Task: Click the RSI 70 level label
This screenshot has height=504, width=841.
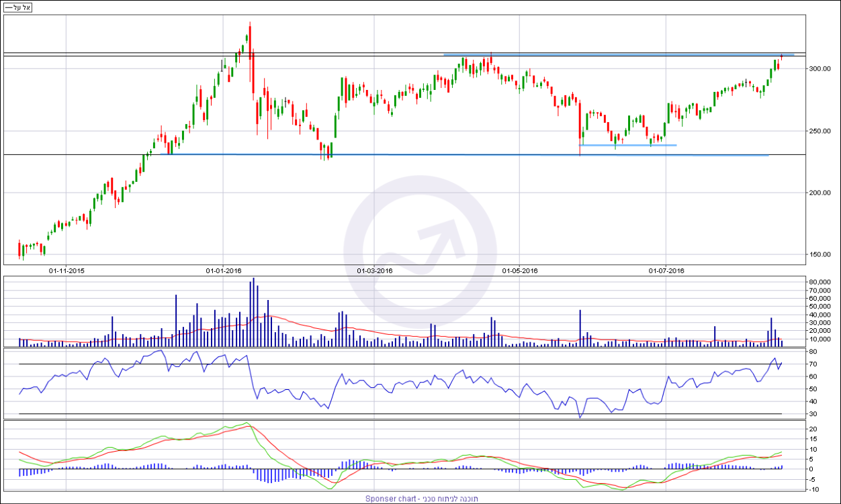Action: [x=813, y=364]
